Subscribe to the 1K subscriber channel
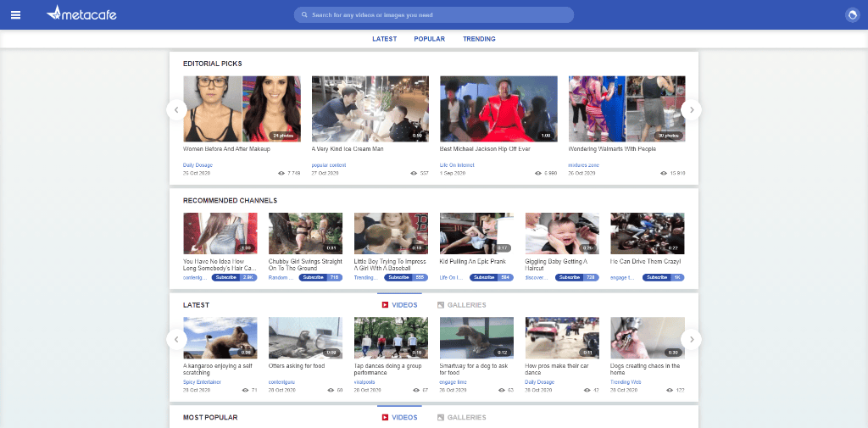This screenshot has width=868, height=428. coord(663,277)
